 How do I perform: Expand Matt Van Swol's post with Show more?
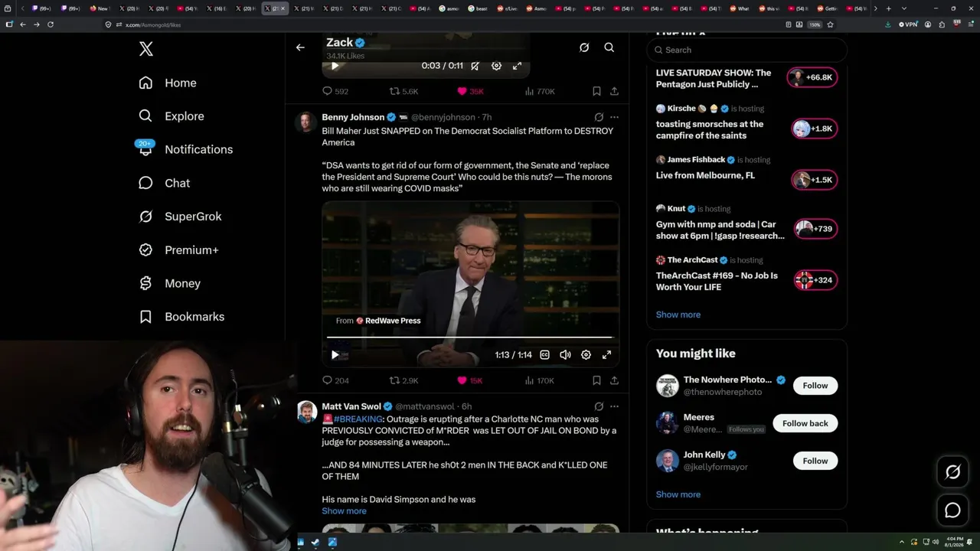tap(344, 511)
